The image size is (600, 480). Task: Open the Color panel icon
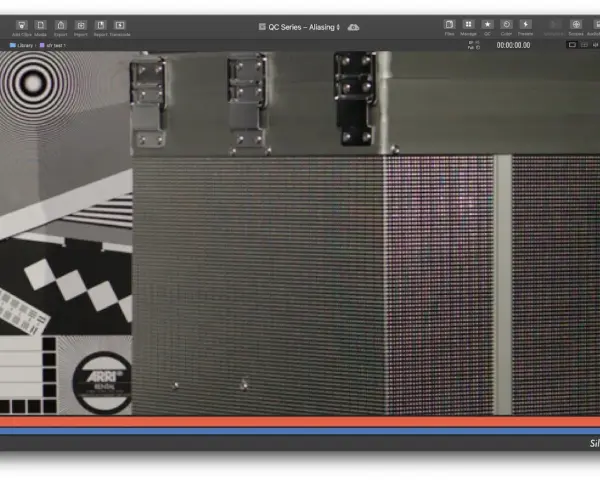[x=506, y=24]
